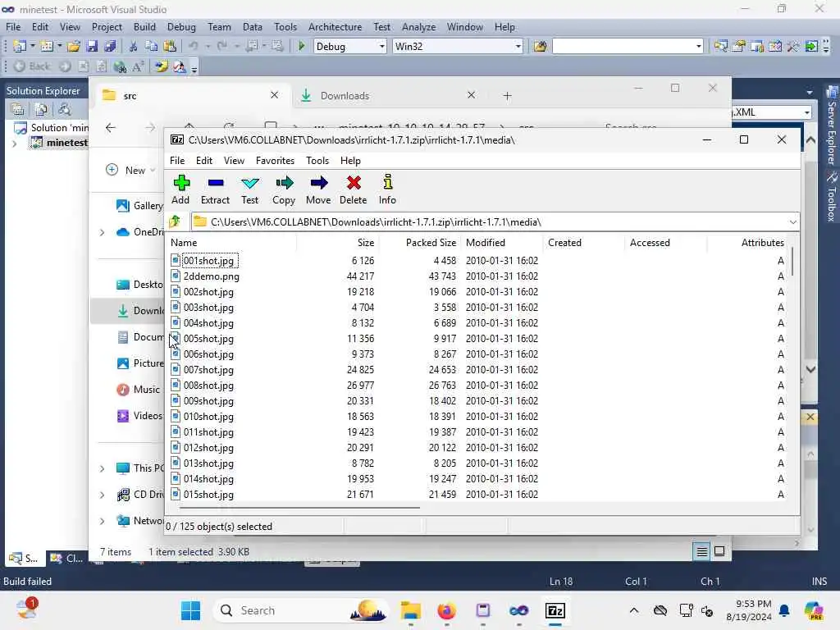The width and height of the screenshot is (840, 630).
Task: Go up one folder level in 7-Zip
Action: pos(176,221)
